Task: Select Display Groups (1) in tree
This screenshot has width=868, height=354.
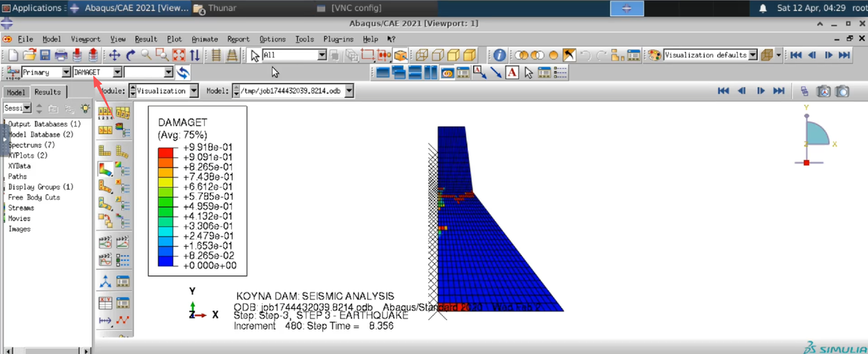Action: point(41,186)
